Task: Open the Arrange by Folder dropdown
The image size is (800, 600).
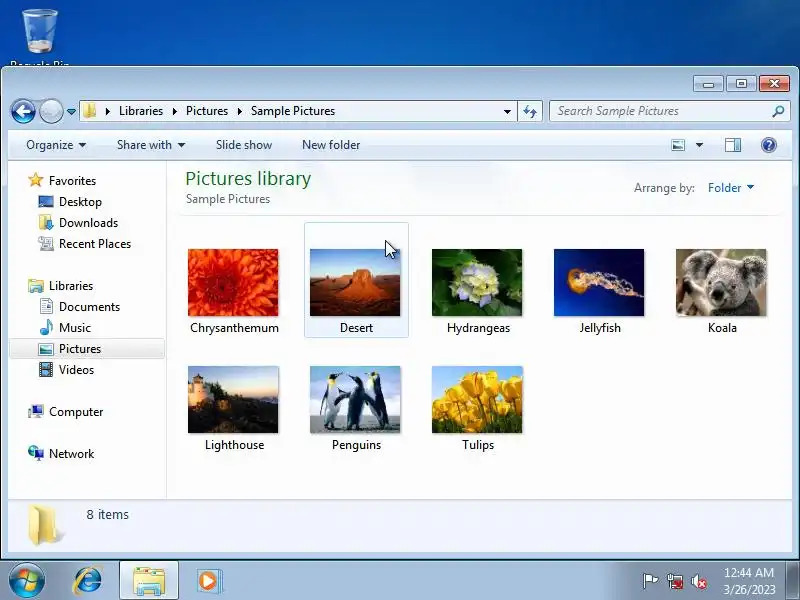Action: tap(731, 188)
